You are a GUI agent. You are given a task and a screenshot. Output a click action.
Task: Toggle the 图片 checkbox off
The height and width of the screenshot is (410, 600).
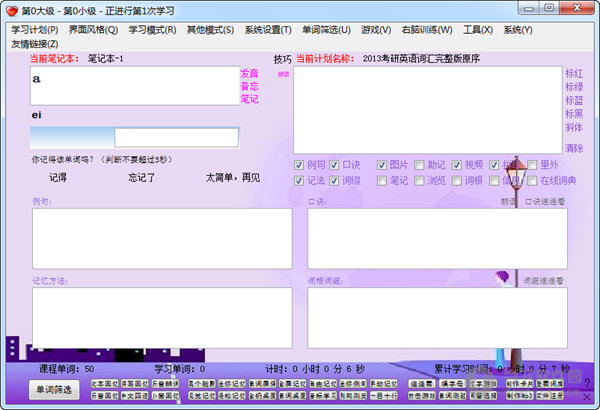(x=383, y=165)
